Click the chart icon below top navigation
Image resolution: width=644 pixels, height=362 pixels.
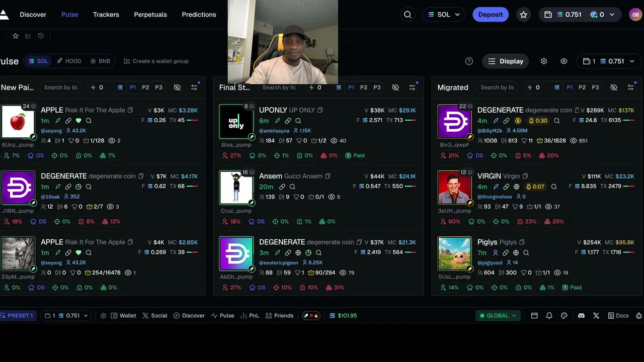pos(28,36)
